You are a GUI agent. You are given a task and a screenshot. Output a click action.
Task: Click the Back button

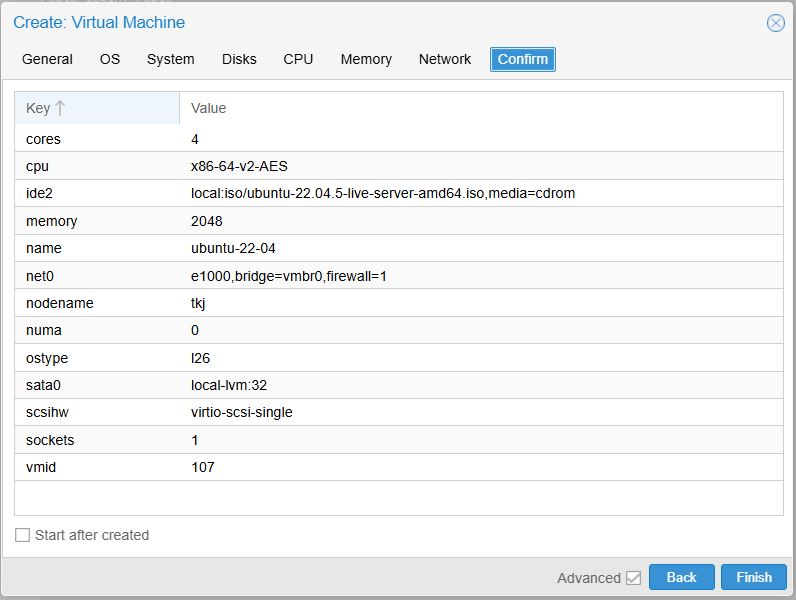681,577
